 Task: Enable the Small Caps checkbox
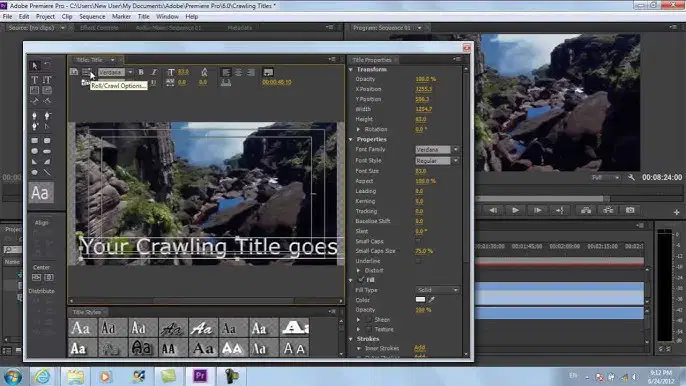pos(418,241)
